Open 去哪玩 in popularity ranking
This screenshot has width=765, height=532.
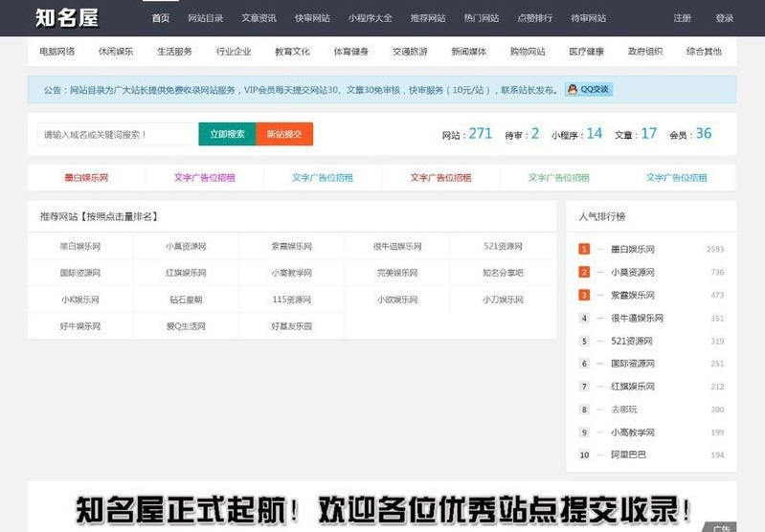(x=624, y=409)
